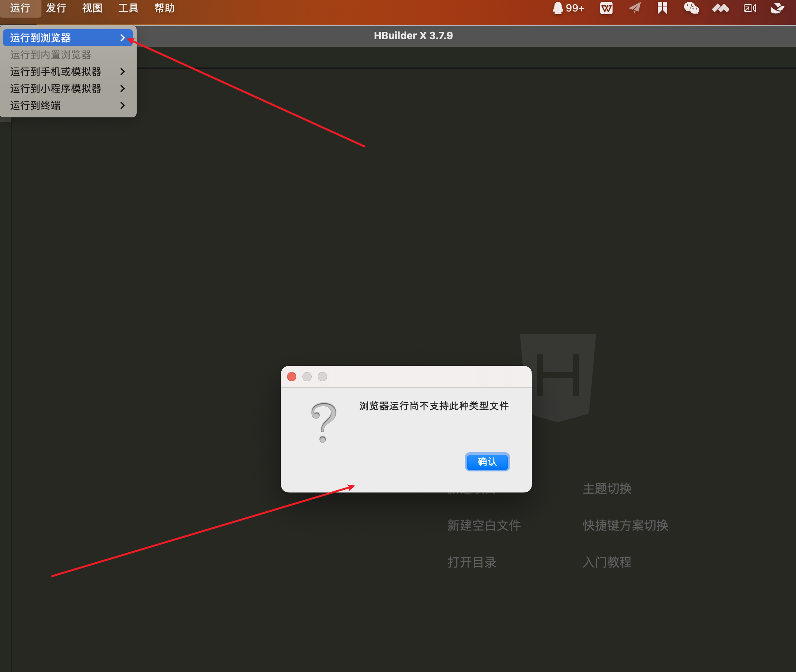
Task: Expand 运行到浏览器 submenu arrow
Action: coord(122,38)
